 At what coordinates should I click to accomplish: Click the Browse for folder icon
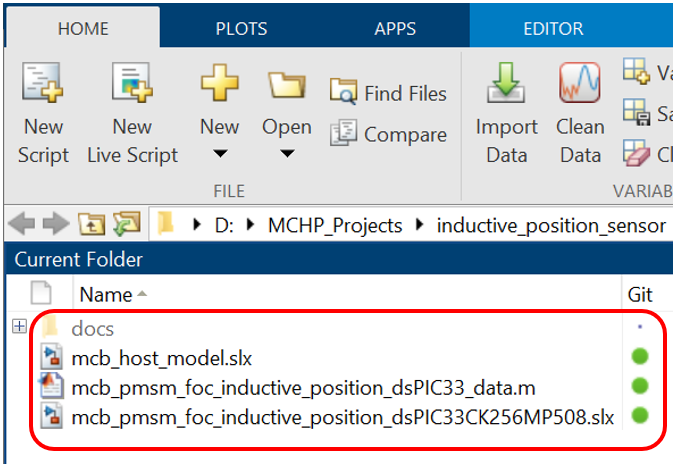click(x=126, y=224)
